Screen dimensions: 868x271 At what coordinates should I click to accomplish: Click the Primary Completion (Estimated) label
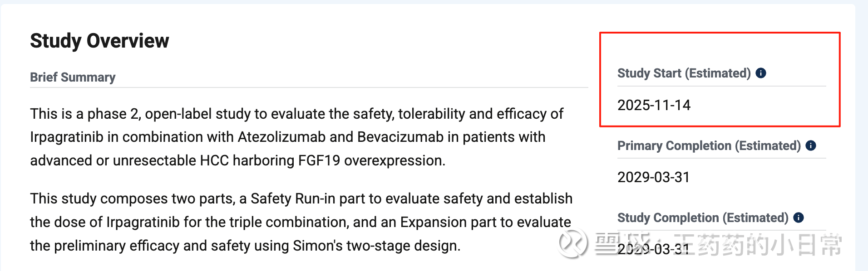pyautogui.click(x=709, y=145)
